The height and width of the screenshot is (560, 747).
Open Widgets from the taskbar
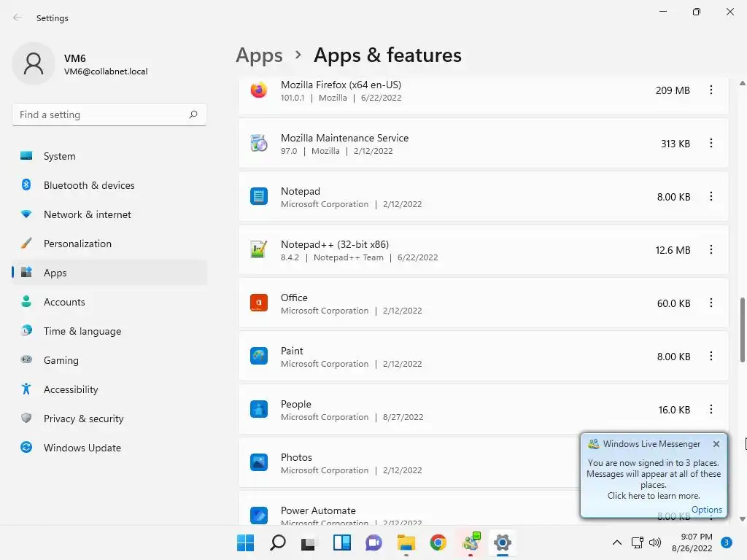coord(341,542)
